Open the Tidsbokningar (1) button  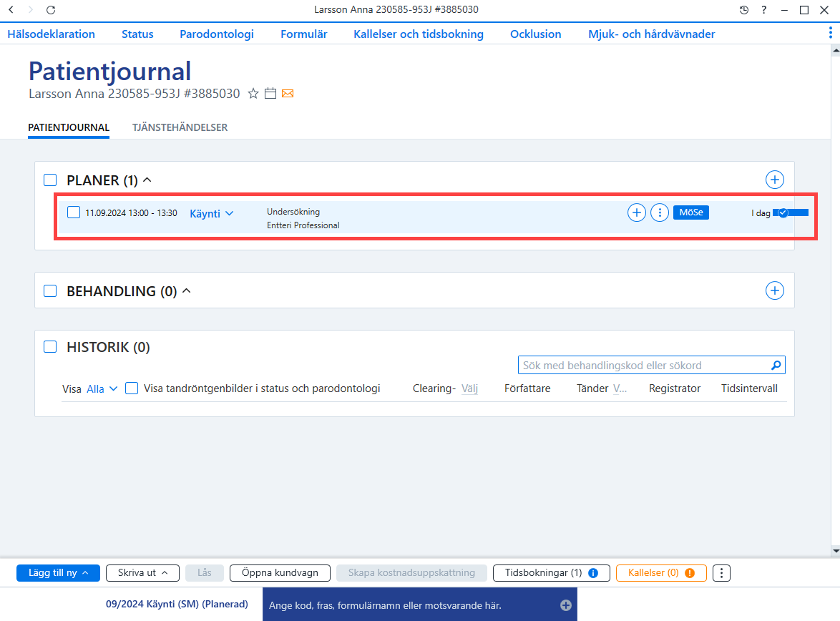point(551,573)
